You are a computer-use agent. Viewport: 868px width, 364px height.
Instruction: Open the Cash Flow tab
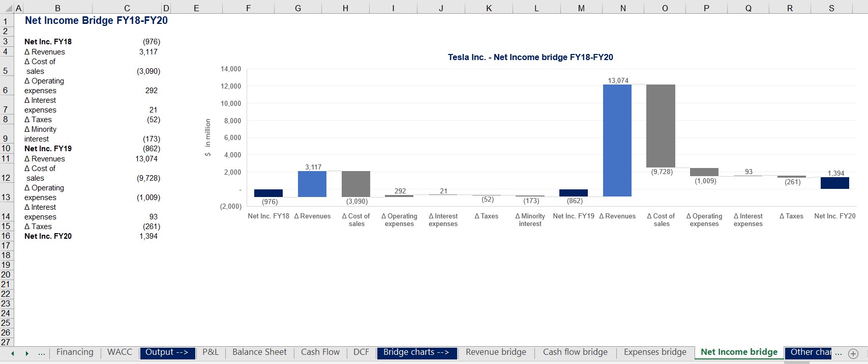[x=320, y=352]
